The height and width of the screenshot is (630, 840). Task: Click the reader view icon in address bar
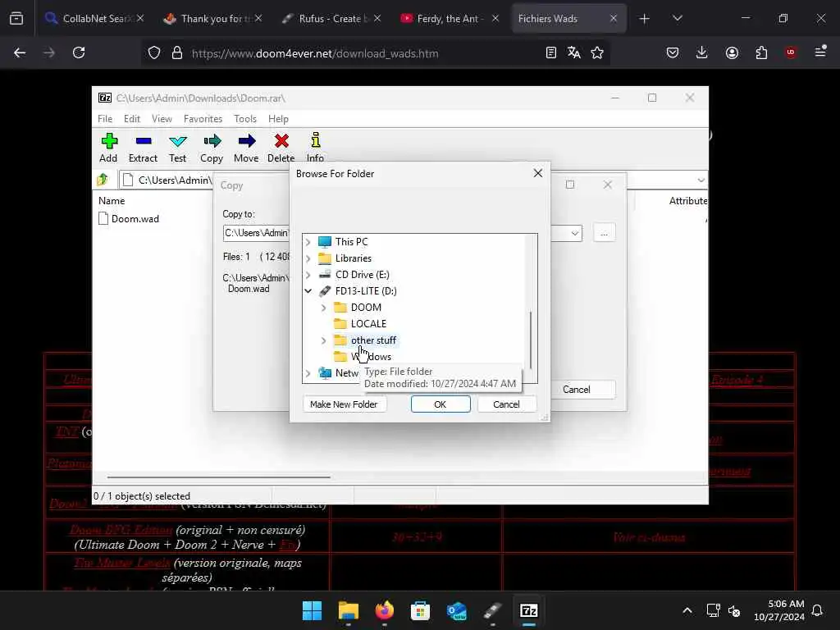pos(550,52)
